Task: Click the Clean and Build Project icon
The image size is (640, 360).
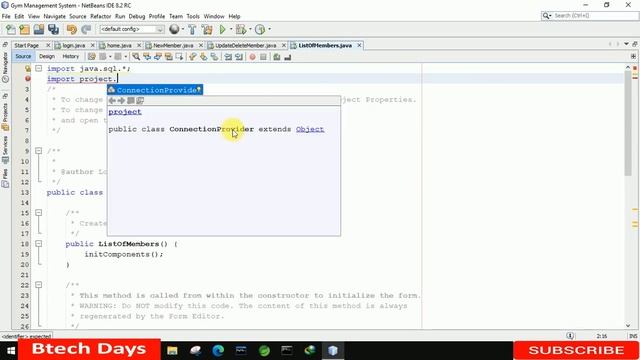Action: pyautogui.click(x=207, y=29)
